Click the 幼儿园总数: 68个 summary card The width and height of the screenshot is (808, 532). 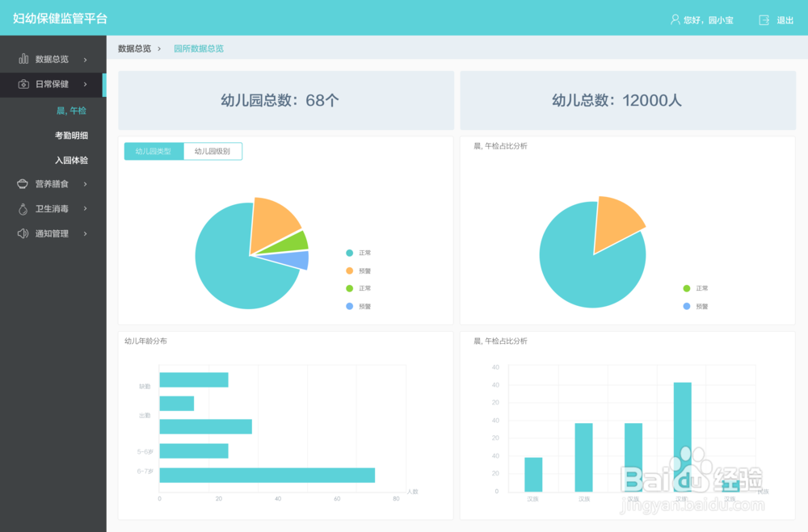286,100
